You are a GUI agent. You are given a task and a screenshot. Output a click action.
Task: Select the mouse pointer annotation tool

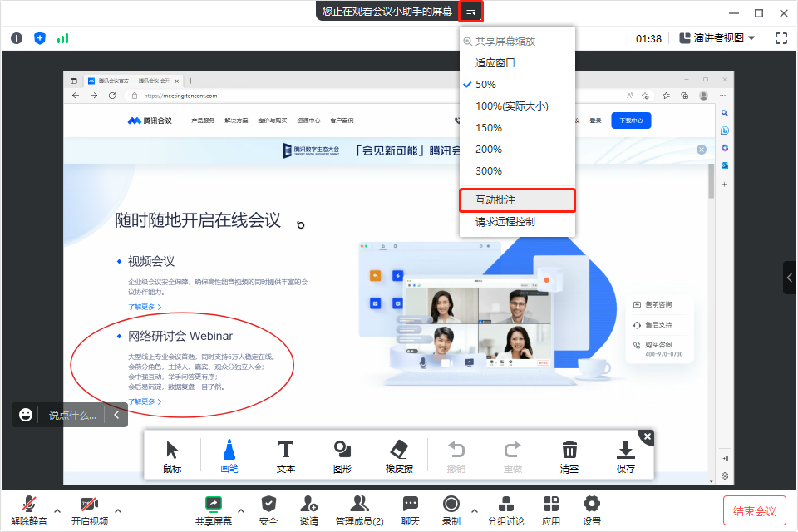pos(172,456)
